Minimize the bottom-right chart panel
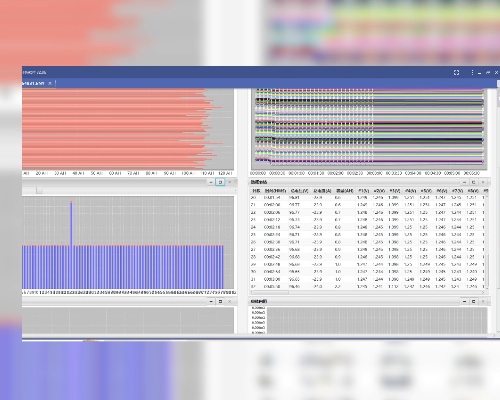Viewport: 500px width, 400px height. click(464, 301)
